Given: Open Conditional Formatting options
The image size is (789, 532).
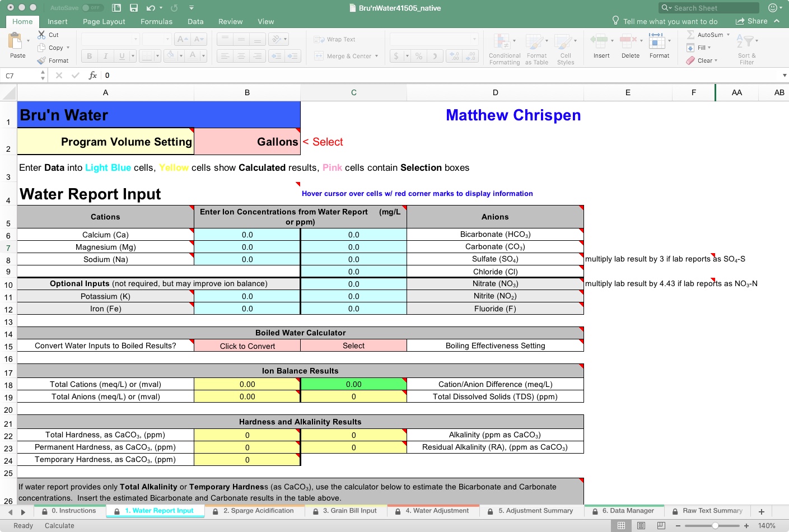Looking at the screenshot, I should click(503, 48).
